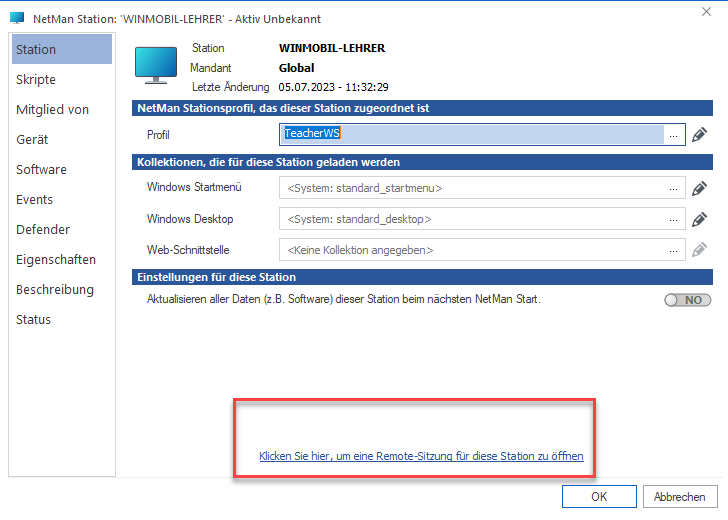This screenshot has width=728, height=520.
Task: Click the greyed pencil icon for Web-Schnittstelle
Action: tap(699, 250)
